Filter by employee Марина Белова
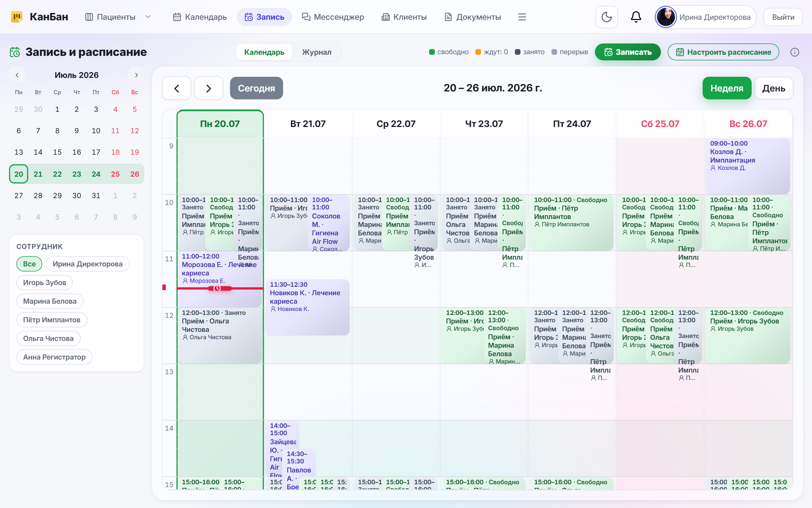The image size is (812, 508). point(50,301)
